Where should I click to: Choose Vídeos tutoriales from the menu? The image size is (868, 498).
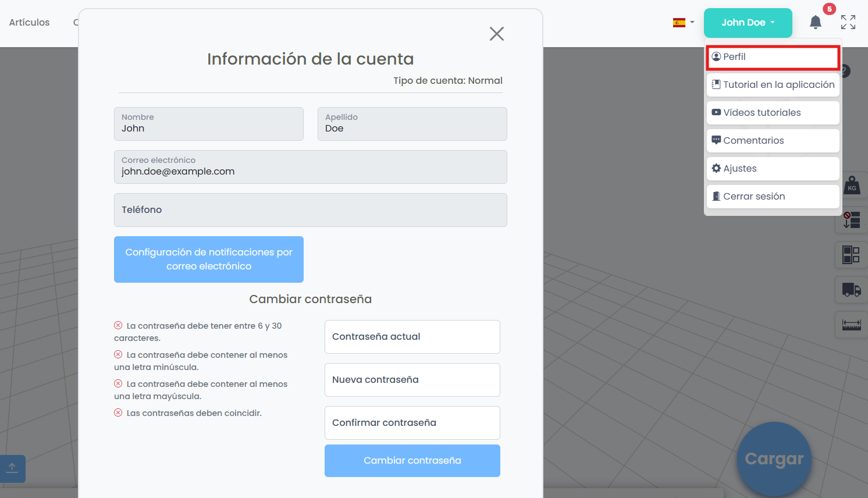(773, 113)
